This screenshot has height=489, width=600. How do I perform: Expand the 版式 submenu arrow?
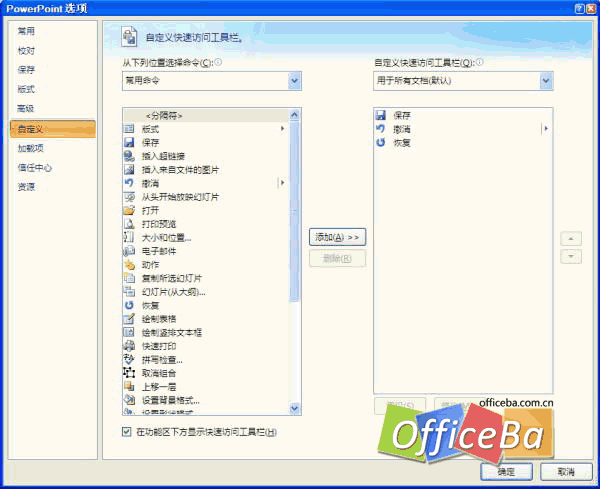tap(282, 129)
